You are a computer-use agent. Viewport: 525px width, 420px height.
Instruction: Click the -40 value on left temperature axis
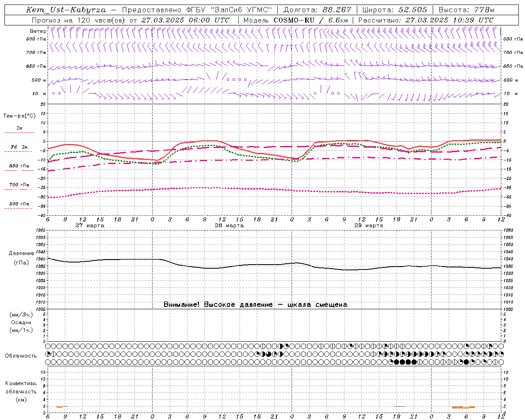coord(42,215)
